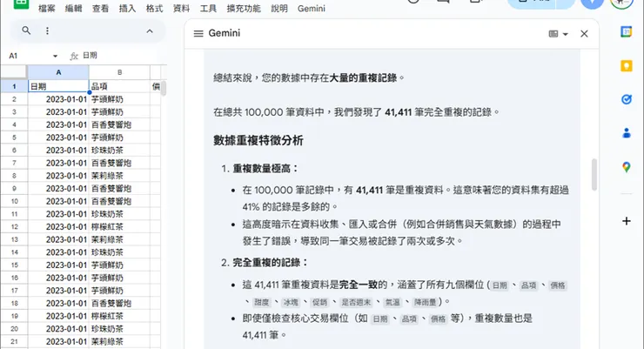
Task: Select row 21 header
Action: coord(14,342)
